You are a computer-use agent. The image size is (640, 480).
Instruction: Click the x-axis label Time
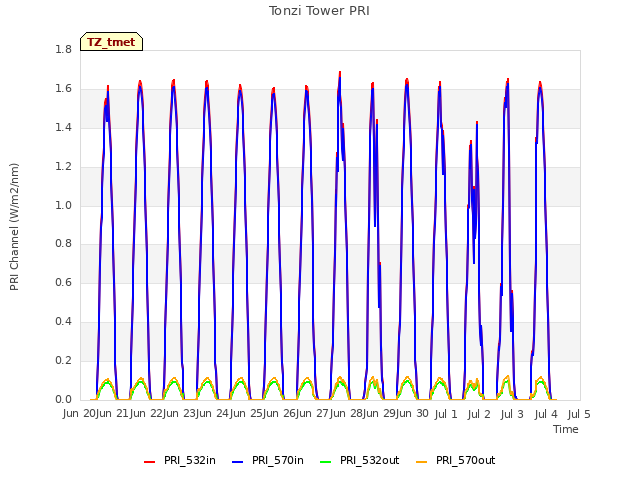pos(566,429)
